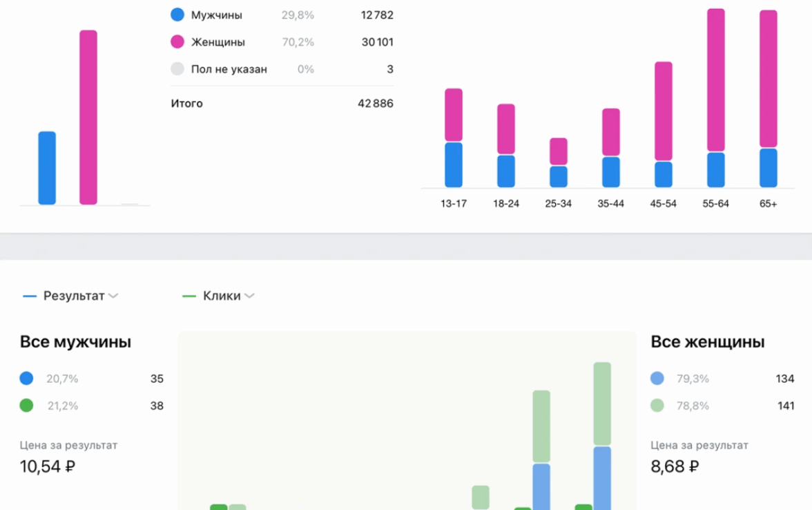This screenshot has height=510, width=812.
Task: Click the pink women bar in gender chart
Action: coord(88,117)
